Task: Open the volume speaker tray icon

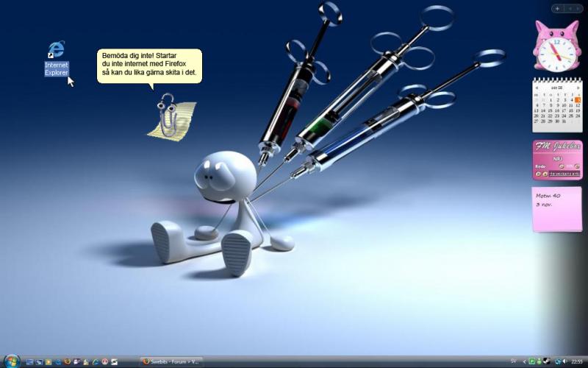Action: 565,361
